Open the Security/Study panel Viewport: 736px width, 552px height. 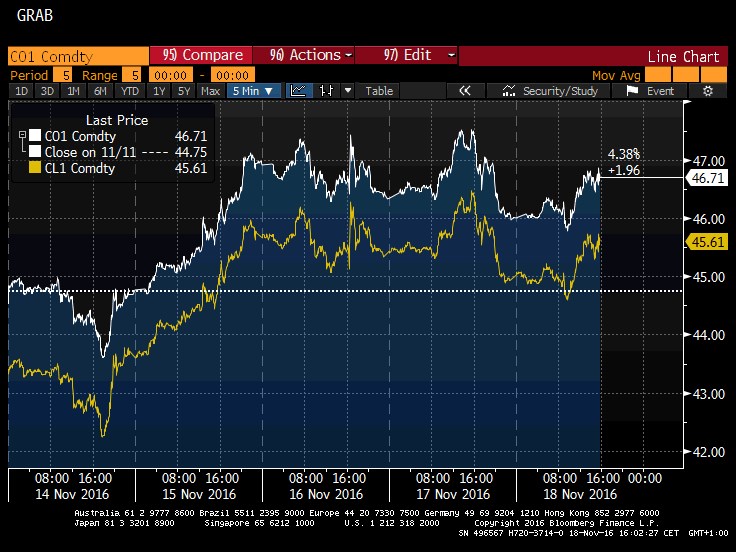(552, 91)
